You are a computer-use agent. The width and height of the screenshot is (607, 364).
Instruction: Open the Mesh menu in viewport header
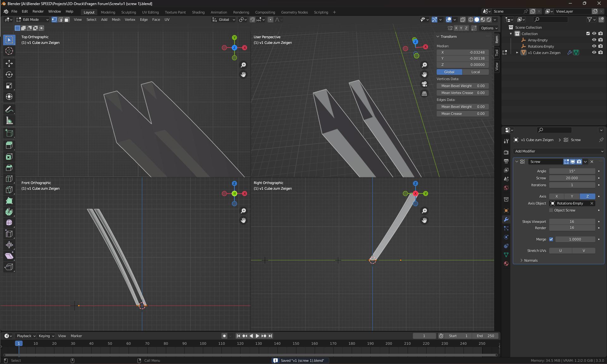[116, 20]
